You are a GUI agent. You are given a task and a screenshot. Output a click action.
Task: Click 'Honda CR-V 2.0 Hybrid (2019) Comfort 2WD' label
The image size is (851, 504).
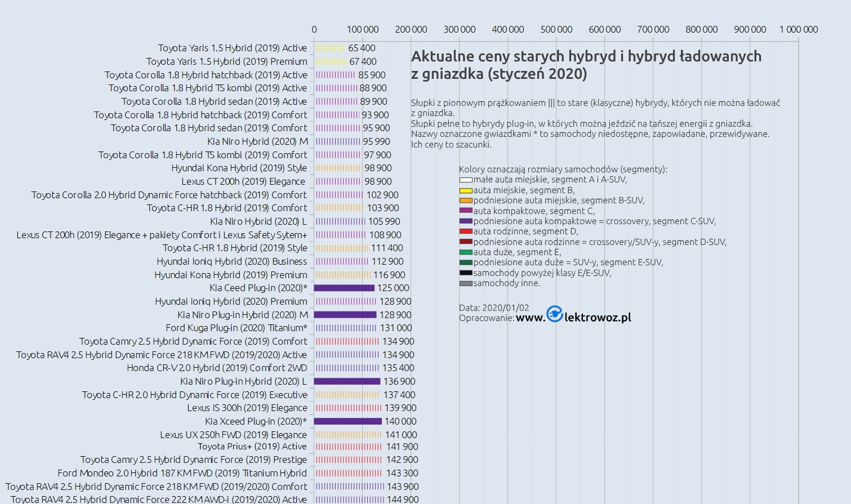[x=217, y=368]
